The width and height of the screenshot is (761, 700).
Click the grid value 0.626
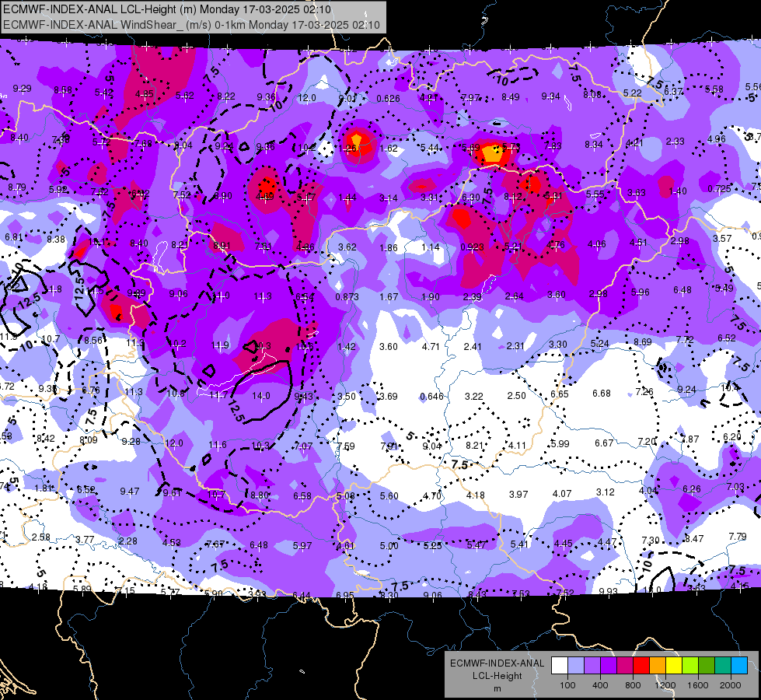click(x=388, y=99)
